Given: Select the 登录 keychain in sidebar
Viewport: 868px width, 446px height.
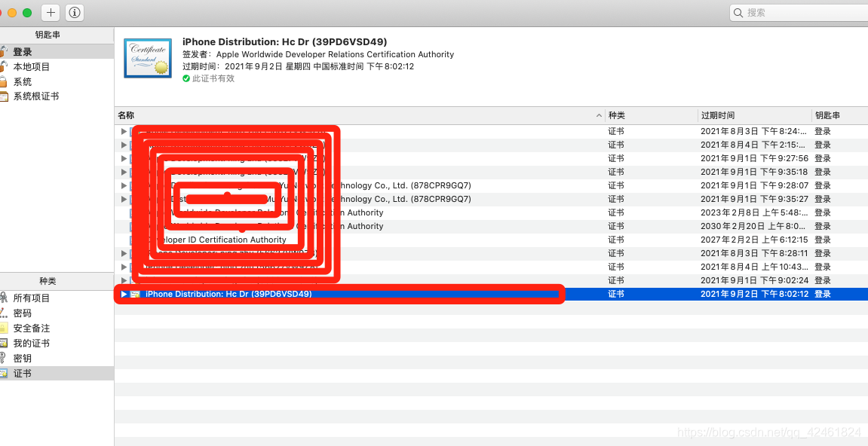Looking at the screenshot, I should (x=57, y=52).
